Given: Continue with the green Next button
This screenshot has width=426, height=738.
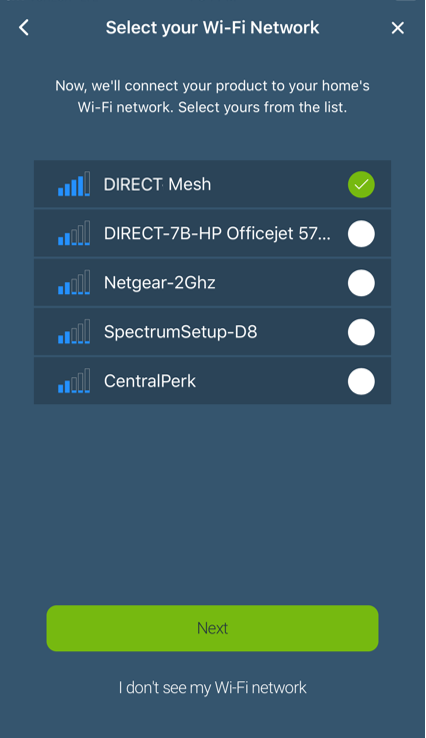Looking at the screenshot, I should (x=212, y=628).
